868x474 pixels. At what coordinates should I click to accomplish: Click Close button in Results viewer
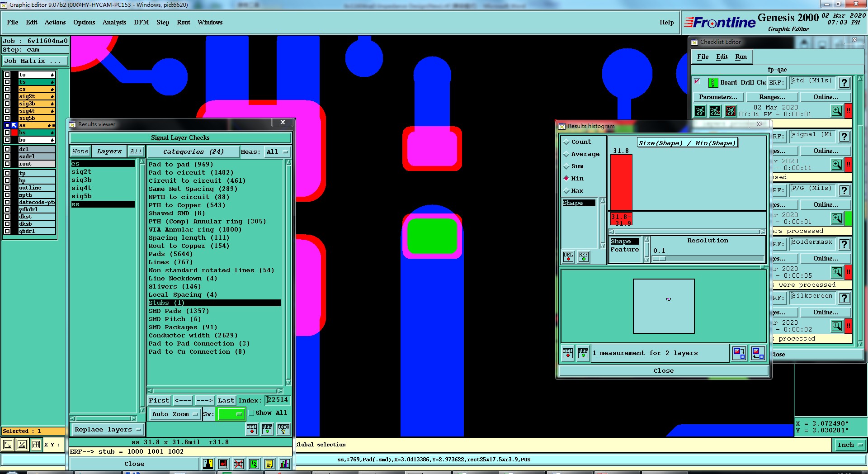[134, 464]
